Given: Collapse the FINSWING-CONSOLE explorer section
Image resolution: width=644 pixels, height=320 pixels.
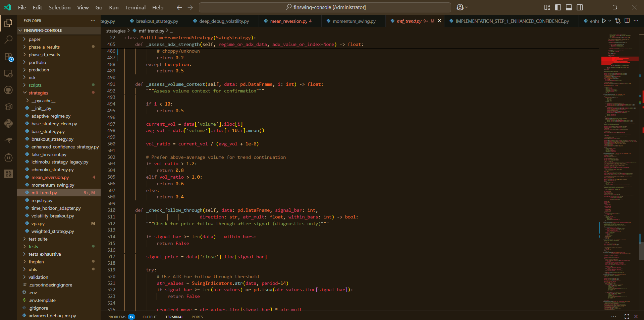Looking at the screenshot, I should point(43,30).
